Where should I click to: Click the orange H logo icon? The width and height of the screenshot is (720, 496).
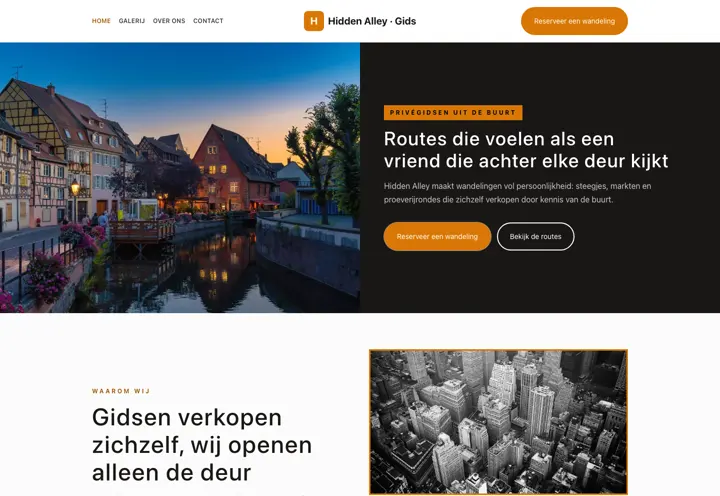(x=314, y=21)
